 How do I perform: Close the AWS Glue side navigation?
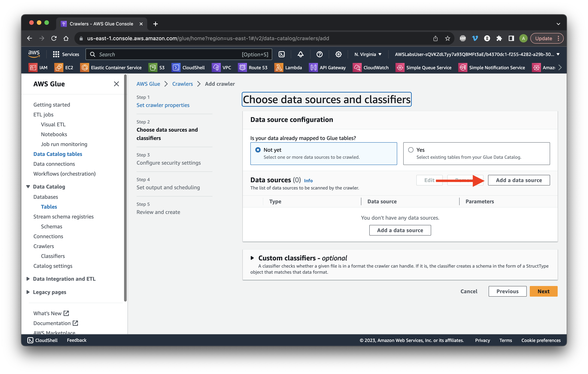click(x=116, y=84)
